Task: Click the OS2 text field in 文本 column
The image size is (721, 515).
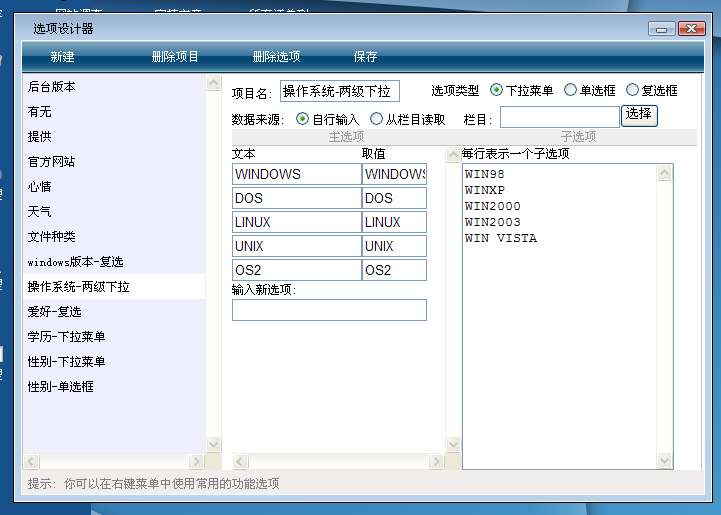Action: click(x=297, y=270)
